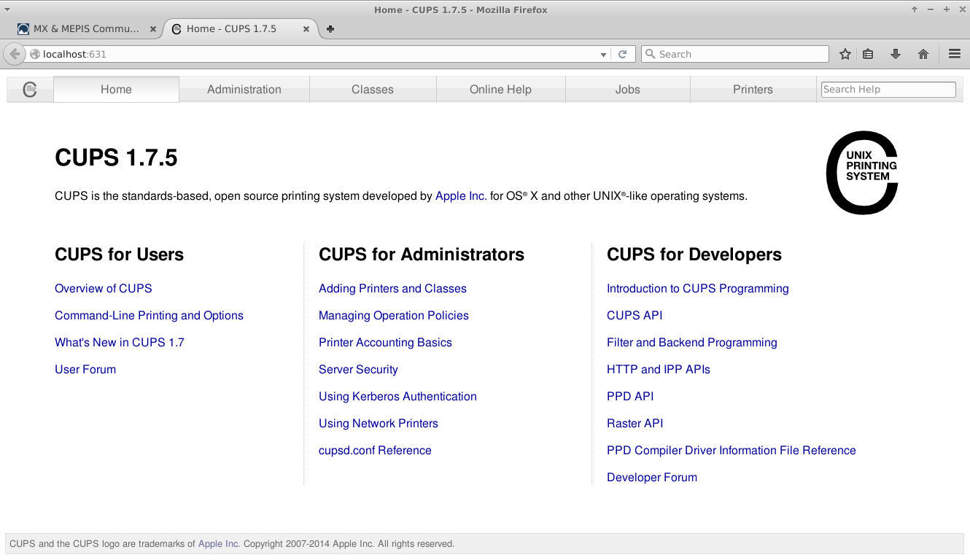Close the Home - CUPS 1.7.5 tab
The height and width of the screenshot is (560, 970).
point(306,29)
